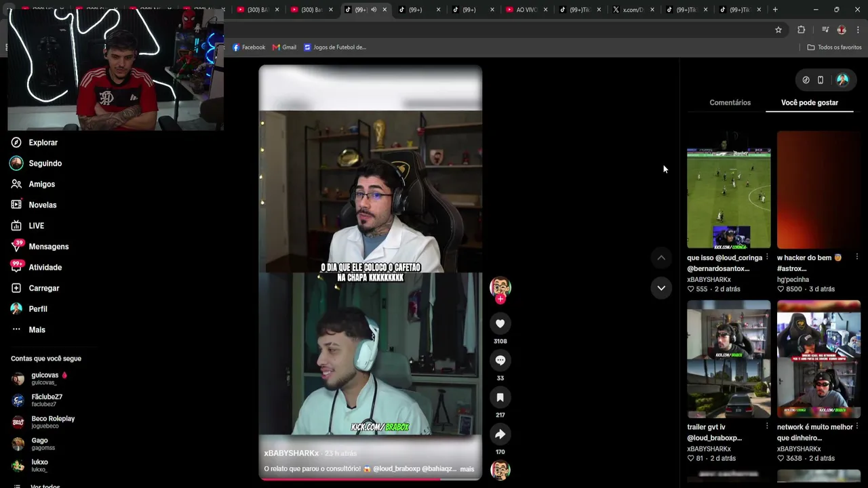
Task: Open options for 'trailer gvt iv' video
Action: (x=767, y=427)
